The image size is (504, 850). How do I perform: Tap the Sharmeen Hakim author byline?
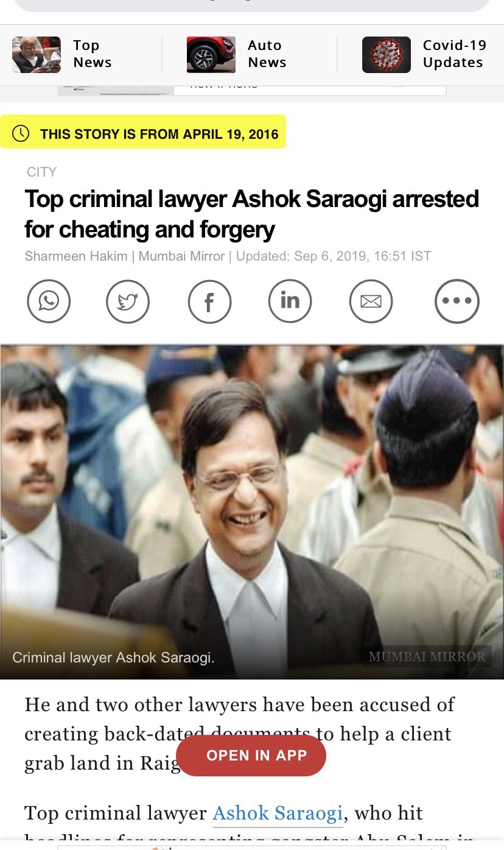[76, 256]
